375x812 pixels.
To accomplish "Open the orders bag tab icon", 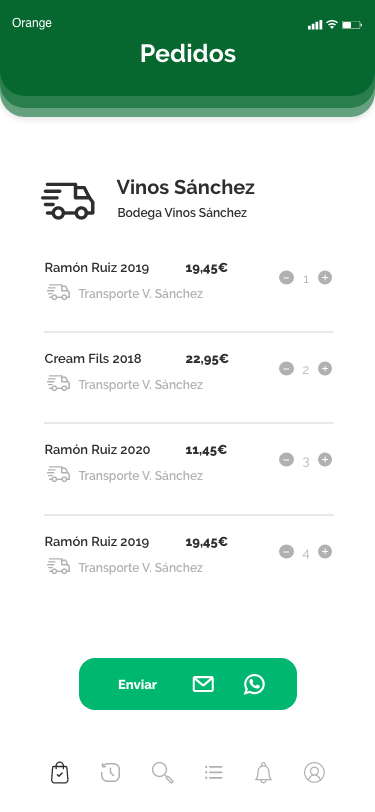I will point(60,773).
